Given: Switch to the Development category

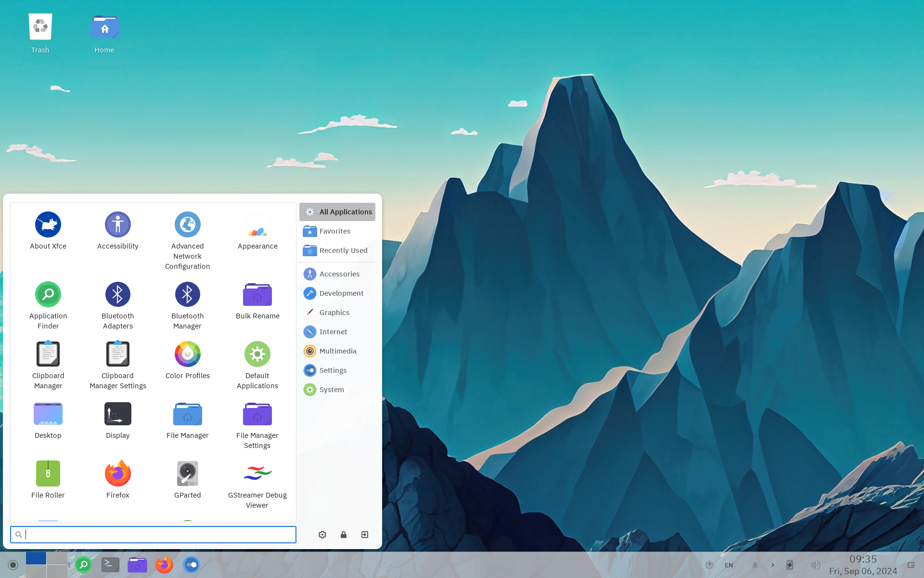Looking at the screenshot, I should pos(341,293).
